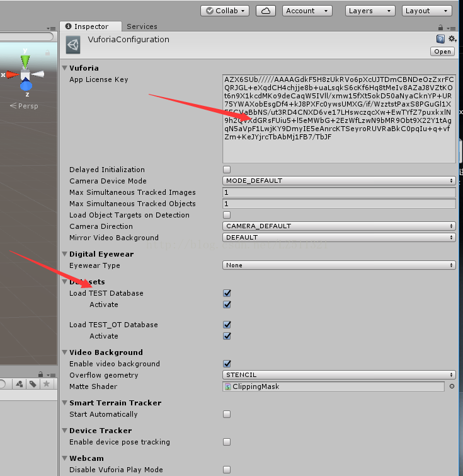Open Mirror Video Background dropdown

[x=339, y=238]
